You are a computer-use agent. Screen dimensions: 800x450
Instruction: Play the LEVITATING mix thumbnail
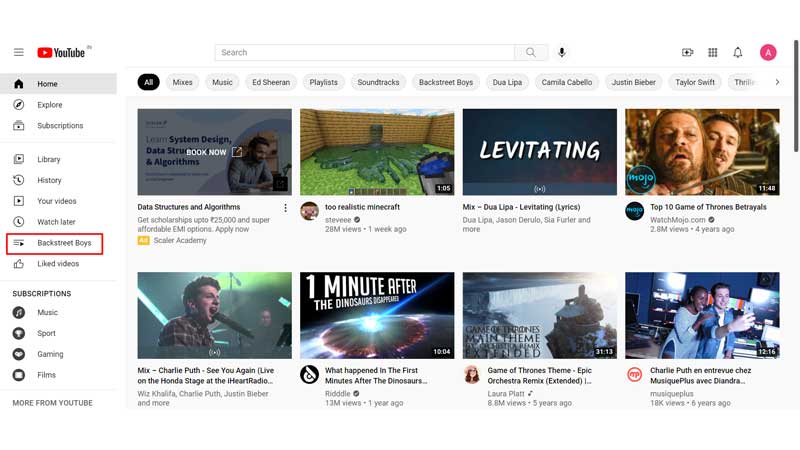540,152
